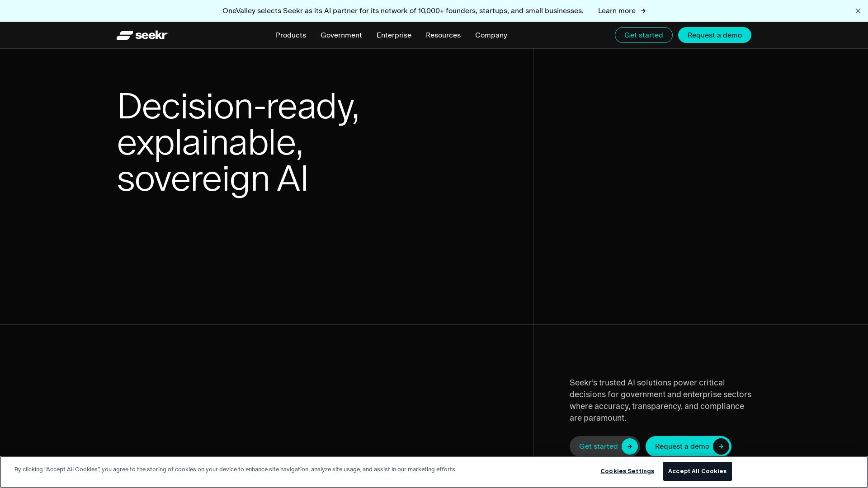
Task: Click Accept All Cookies
Action: 697,471
